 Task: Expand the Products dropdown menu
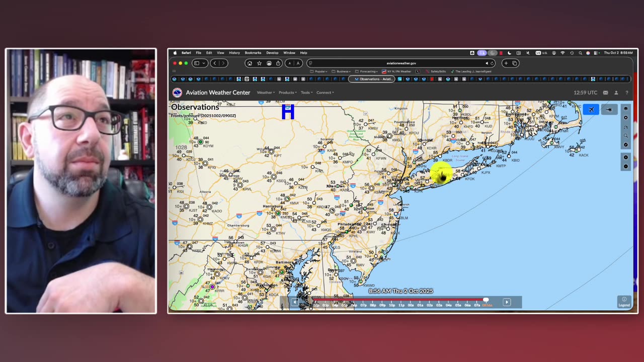coord(288,93)
